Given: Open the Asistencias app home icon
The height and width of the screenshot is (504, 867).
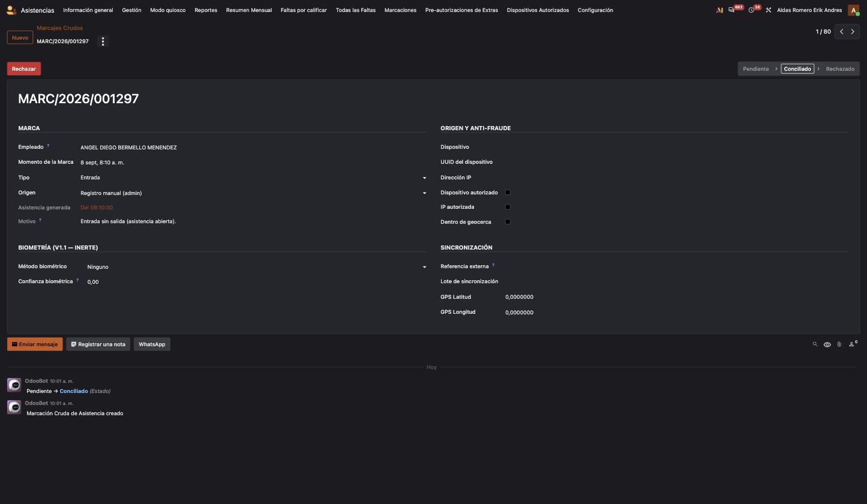Looking at the screenshot, I should (x=11, y=10).
